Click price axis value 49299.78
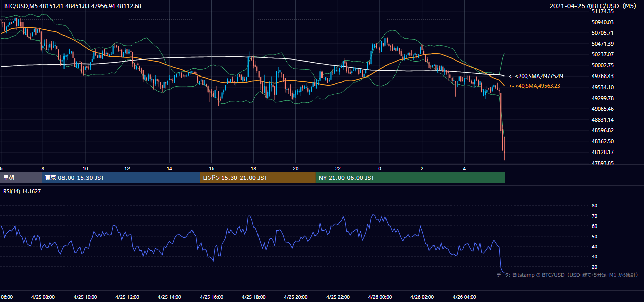Image resolution: width=644 pixels, height=302 pixels. 603,98
